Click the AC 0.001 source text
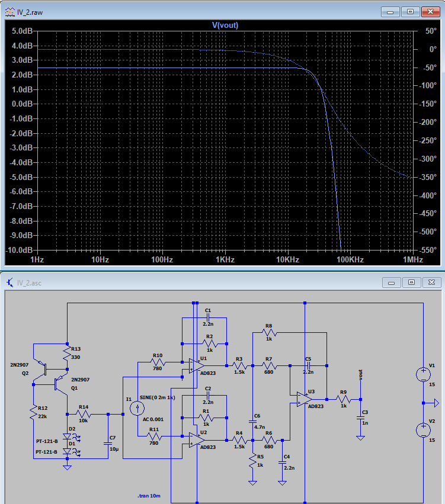The width and height of the screenshot is (445, 504). [153, 419]
